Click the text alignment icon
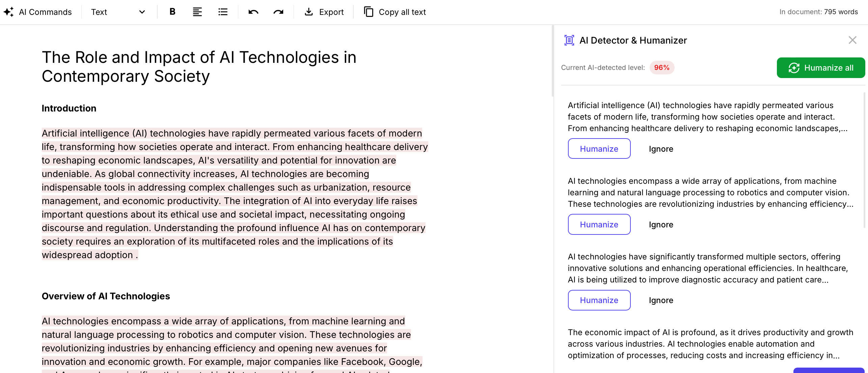 197,12
